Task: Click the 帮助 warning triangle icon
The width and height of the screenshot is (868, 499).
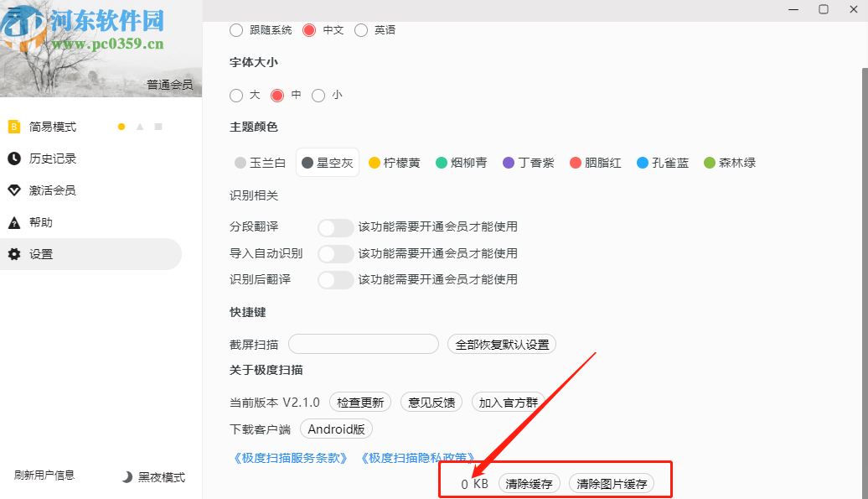Action: (x=14, y=222)
